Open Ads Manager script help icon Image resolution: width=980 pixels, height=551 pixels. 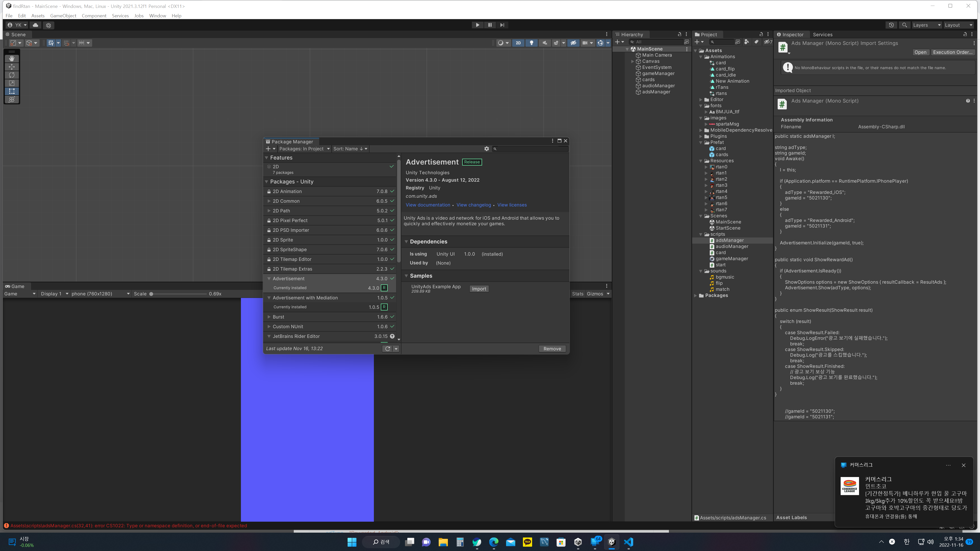pos(968,101)
